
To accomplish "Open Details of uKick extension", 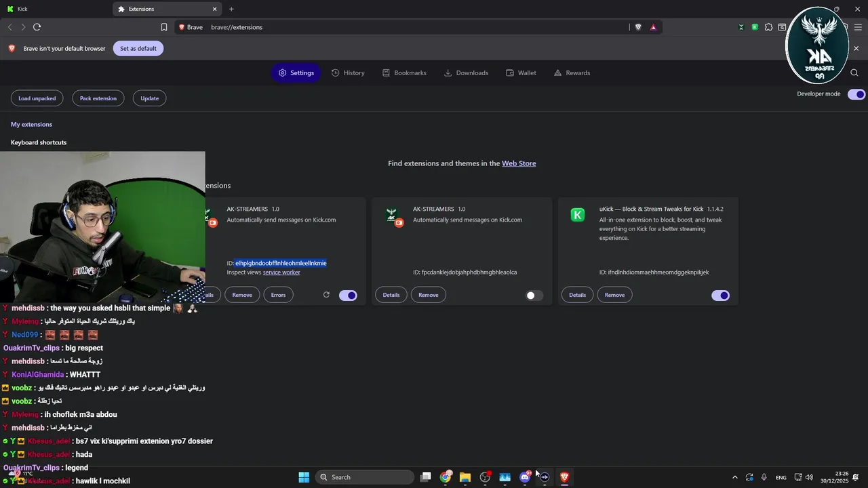I will (x=577, y=295).
